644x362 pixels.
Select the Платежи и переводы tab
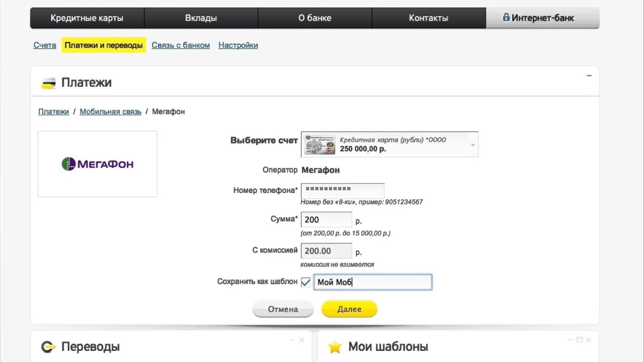click(104, 45)
